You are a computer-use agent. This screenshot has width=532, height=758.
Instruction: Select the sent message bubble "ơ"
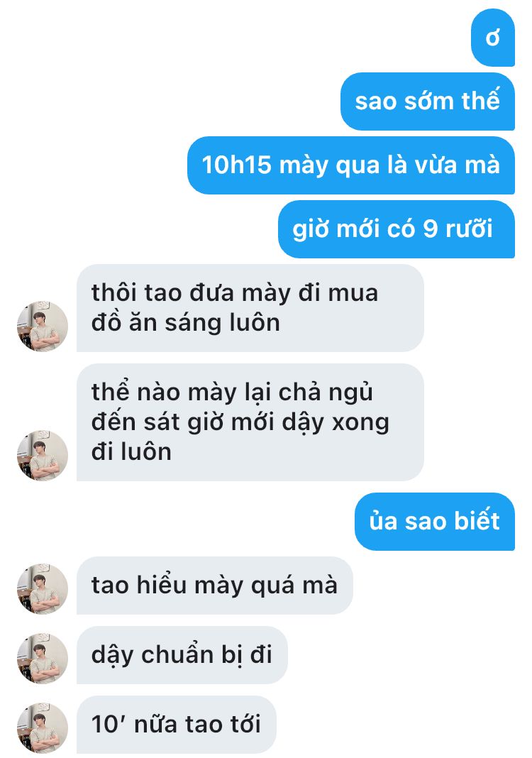[x=493, y=38]
